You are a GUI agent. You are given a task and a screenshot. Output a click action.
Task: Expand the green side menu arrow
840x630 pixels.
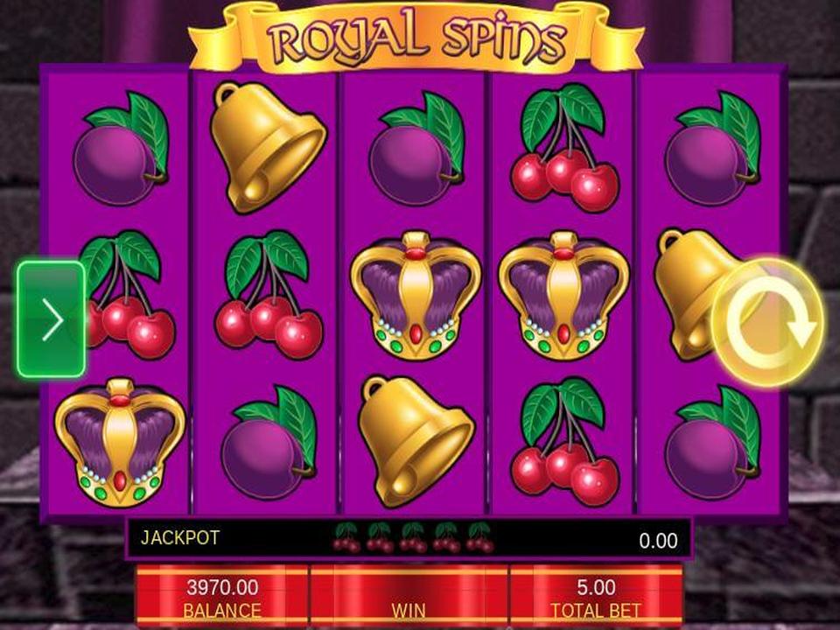(x=52, y=319)
